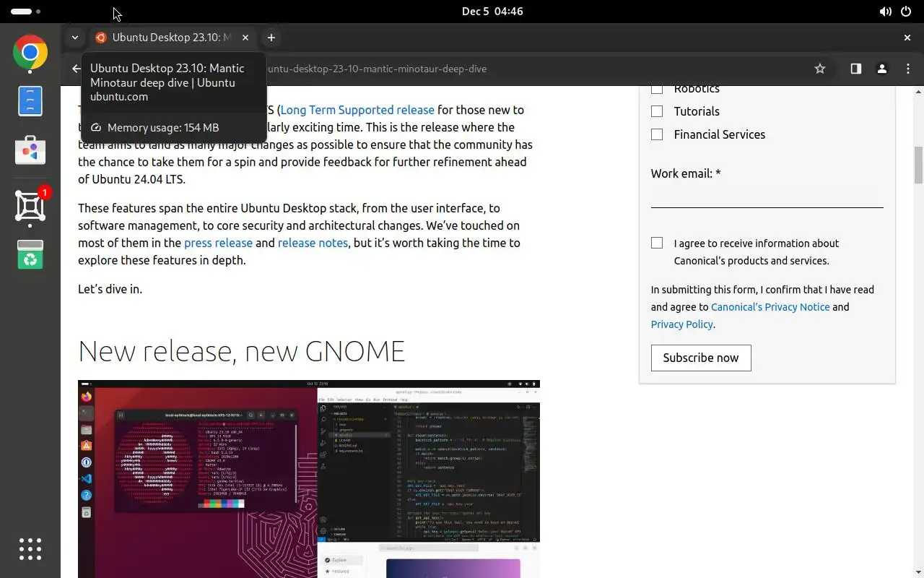
Task: Select the Ubuntu Desktop 23.10 tab
Action: pyautogui.click(x=171, y=38)
